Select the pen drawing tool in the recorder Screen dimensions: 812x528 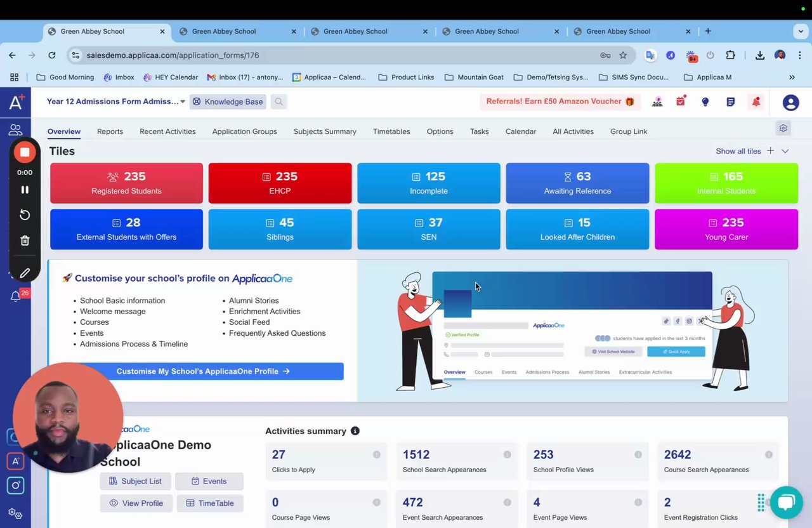pyautogui.click(x=25, y=273)
